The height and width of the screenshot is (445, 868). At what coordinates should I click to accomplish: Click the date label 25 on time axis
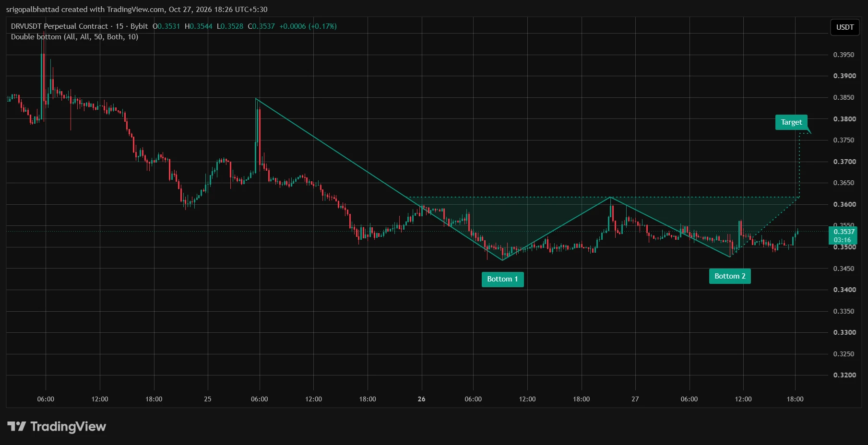tap(208, 399)
